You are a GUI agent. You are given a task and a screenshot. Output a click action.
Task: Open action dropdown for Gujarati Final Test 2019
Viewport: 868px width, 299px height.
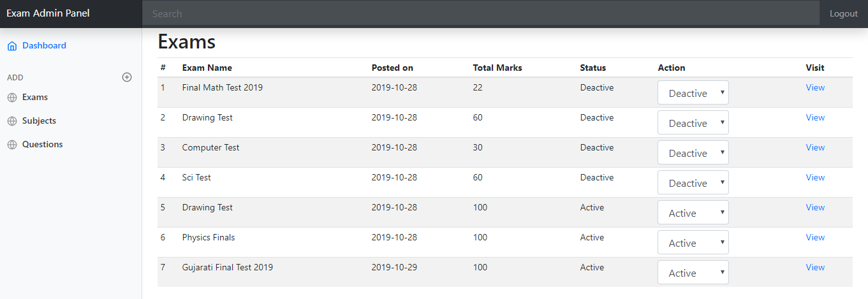[693, 272]
